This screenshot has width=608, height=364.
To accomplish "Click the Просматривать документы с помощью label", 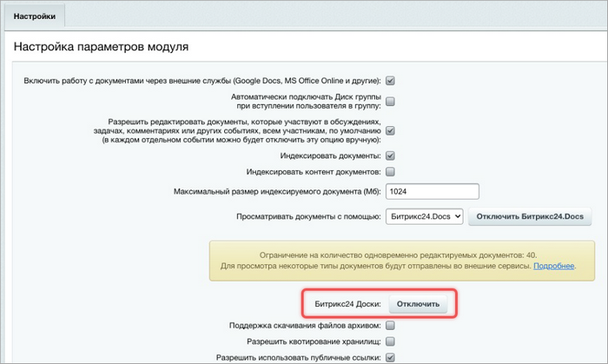I will coord(307,217).
